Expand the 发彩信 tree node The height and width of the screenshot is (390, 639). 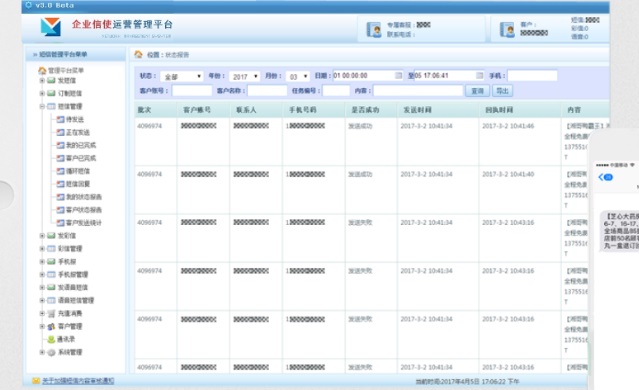click(x=42, y=236)
